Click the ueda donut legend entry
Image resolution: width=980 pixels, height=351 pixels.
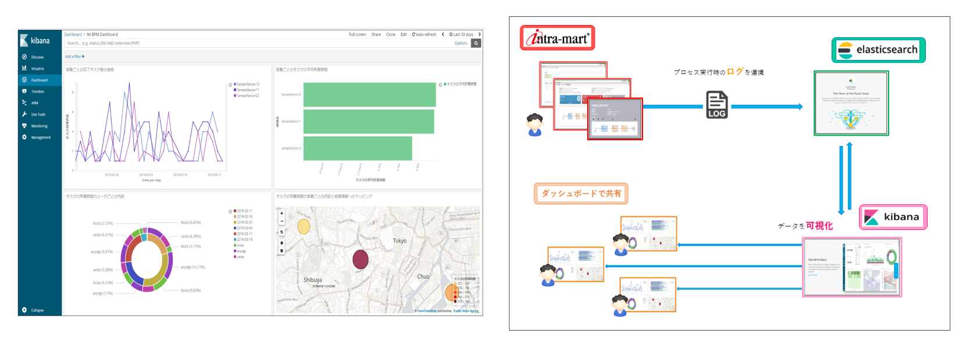(239, 257)
